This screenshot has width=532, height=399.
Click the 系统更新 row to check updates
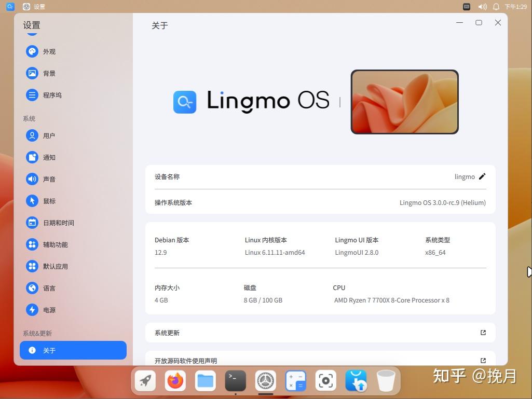point(320,333)
